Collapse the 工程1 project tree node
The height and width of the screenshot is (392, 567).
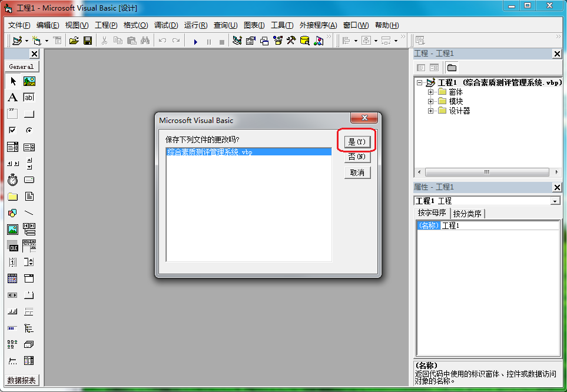[419, 82]
